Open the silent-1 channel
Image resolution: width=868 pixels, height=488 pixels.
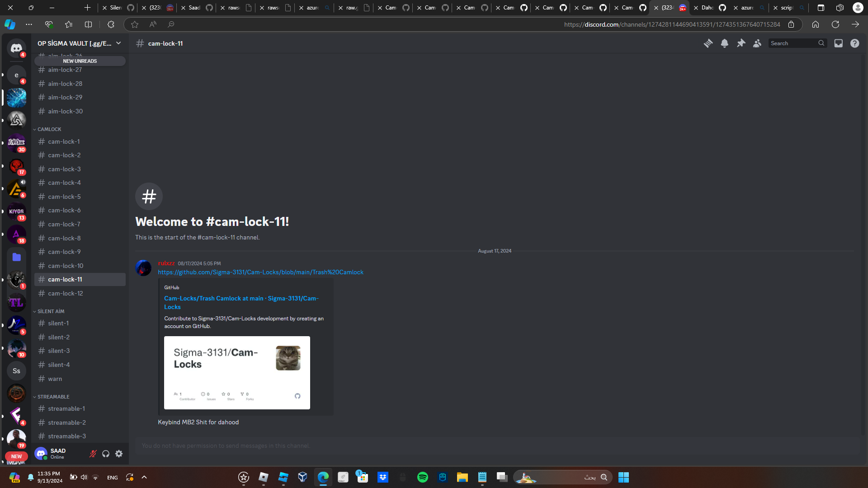click(80, 323)
